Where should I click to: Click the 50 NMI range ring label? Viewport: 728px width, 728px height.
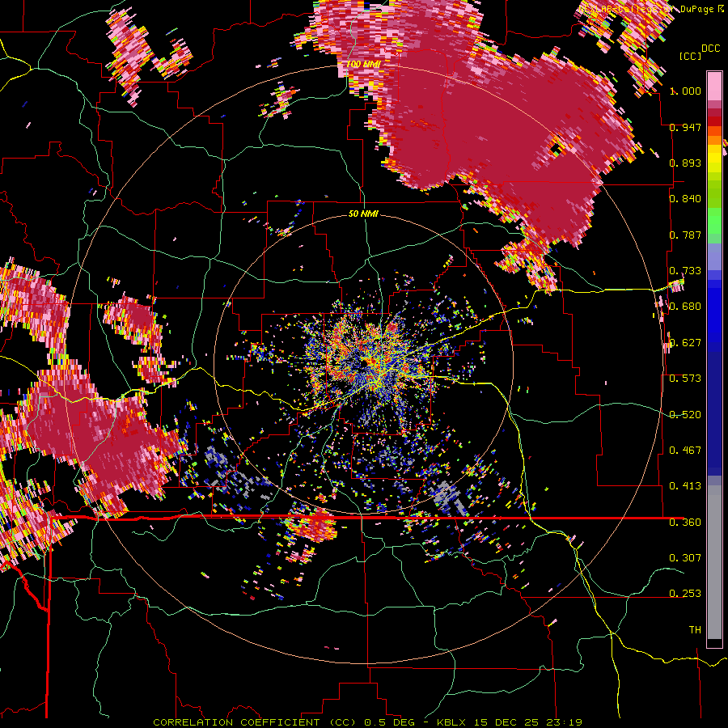tap(363, 214)
